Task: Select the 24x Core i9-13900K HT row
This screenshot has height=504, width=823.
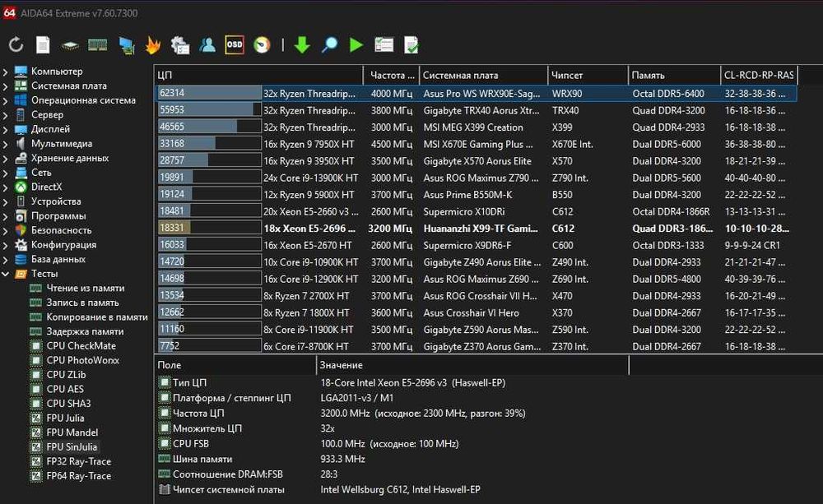Action: 477,178
